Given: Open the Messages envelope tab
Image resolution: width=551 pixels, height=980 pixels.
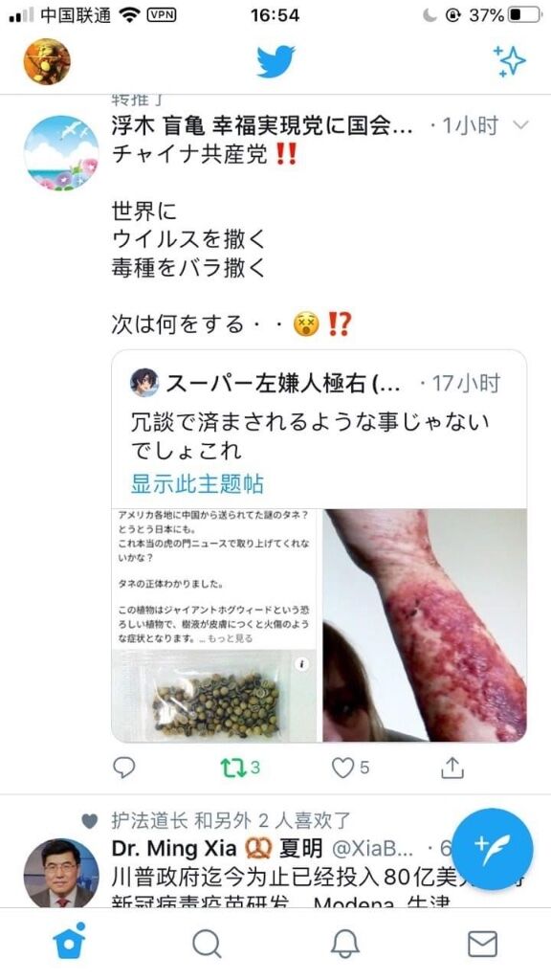Looking at the screenshot, I should (x=482, y=944).
